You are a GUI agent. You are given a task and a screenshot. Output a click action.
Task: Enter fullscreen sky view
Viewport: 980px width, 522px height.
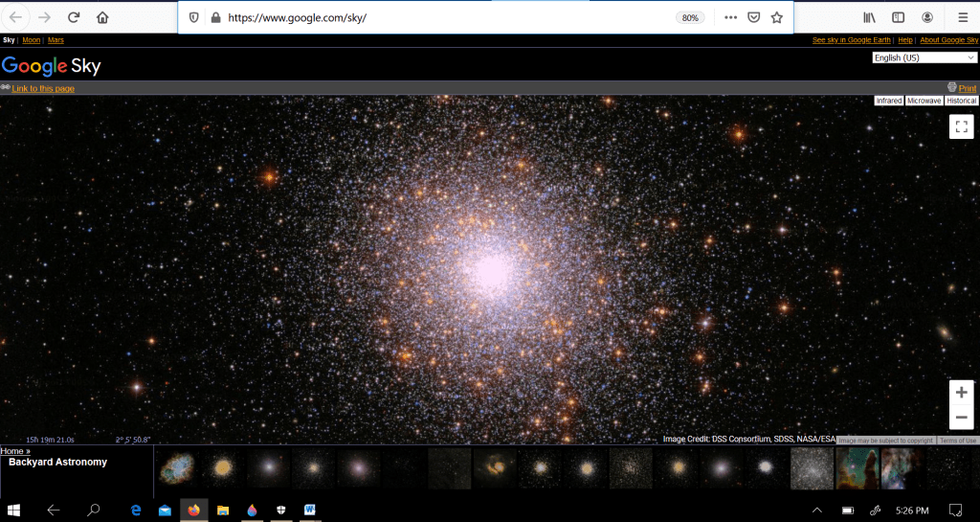pyautogui.click(x=961, y=126)
